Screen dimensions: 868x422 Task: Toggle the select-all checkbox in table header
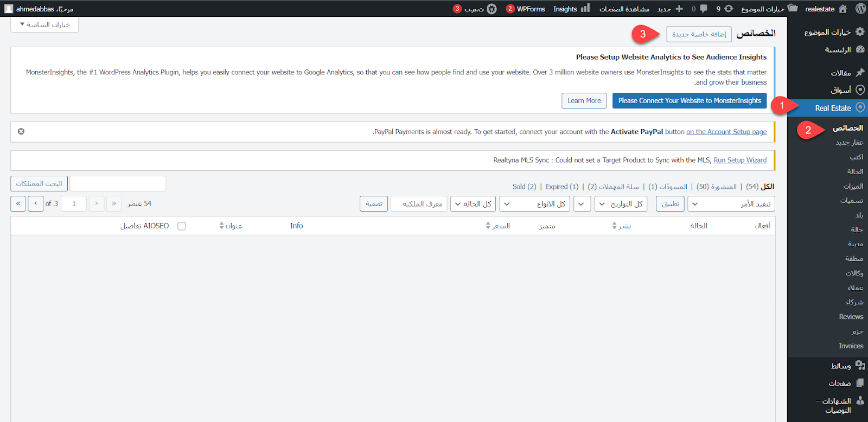182,226
